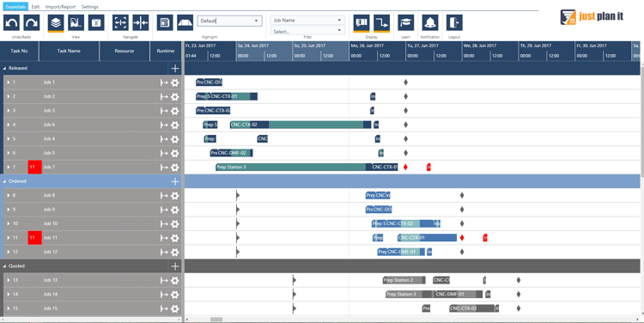Viewport: 644px width, 323px height.
Task: Open the gear settings for Job 10
Action: [x=175, y=224]
